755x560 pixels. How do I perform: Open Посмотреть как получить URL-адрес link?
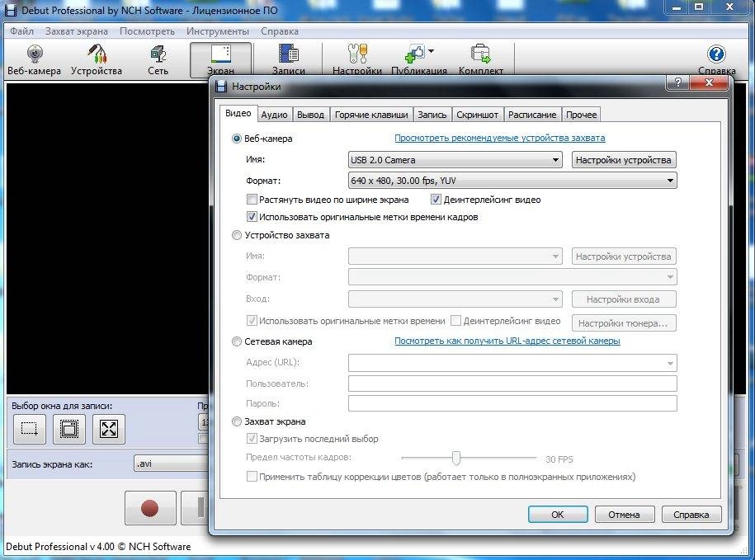[x=507, y=341]
